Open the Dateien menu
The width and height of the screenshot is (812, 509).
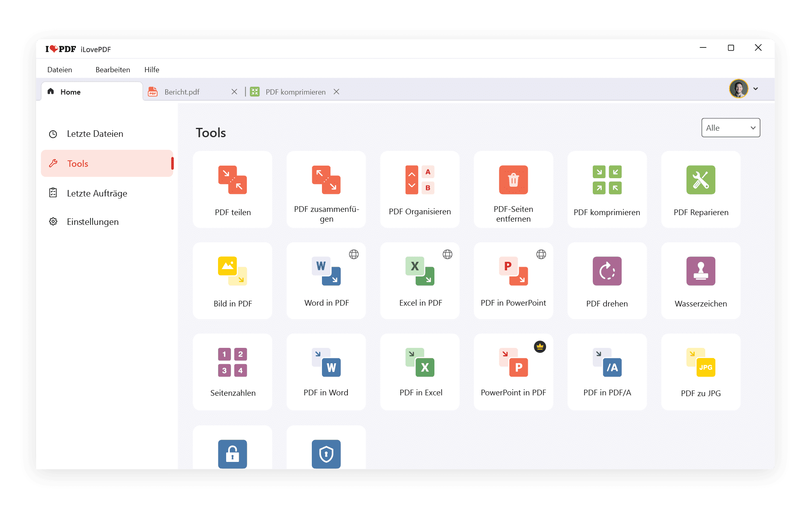click(x=60, y=69)
